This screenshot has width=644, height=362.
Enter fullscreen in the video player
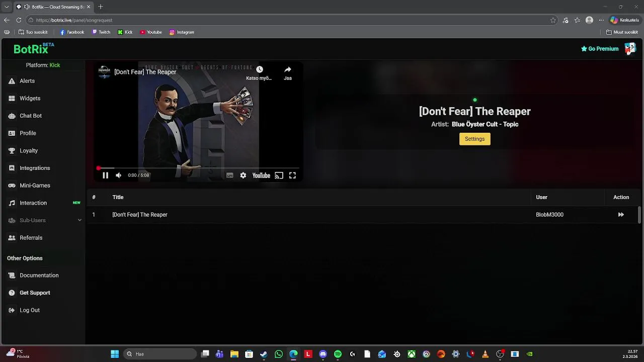pos(292,175)
